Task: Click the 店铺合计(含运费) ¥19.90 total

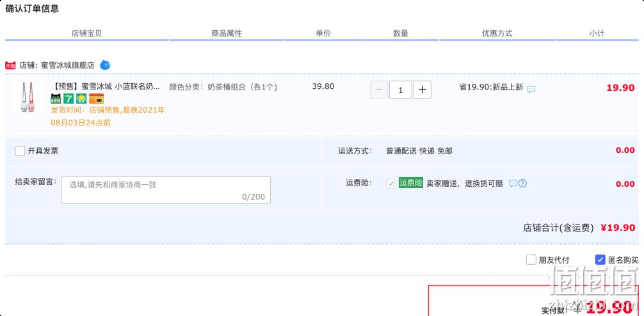Action: [x=579, y=228]
